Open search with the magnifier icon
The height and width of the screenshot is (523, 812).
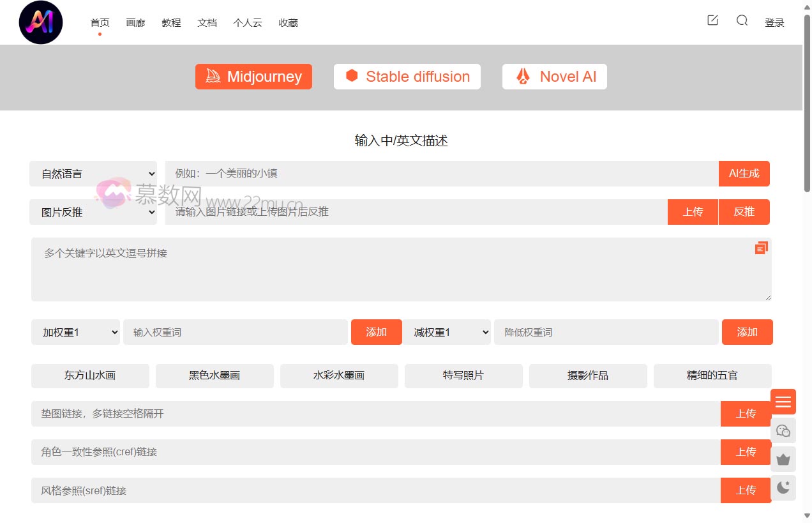point(742,20)
